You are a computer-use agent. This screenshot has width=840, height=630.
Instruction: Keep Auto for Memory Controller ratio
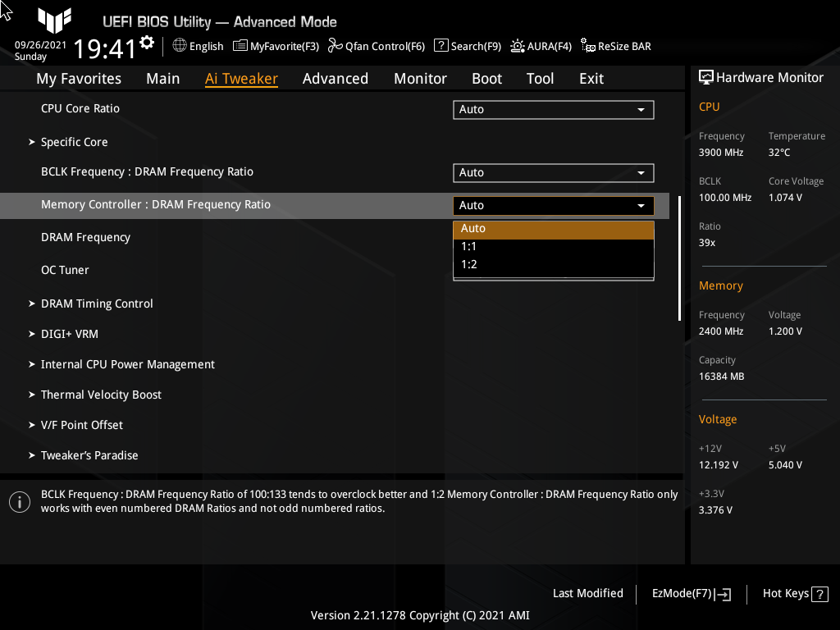[553, 228]
